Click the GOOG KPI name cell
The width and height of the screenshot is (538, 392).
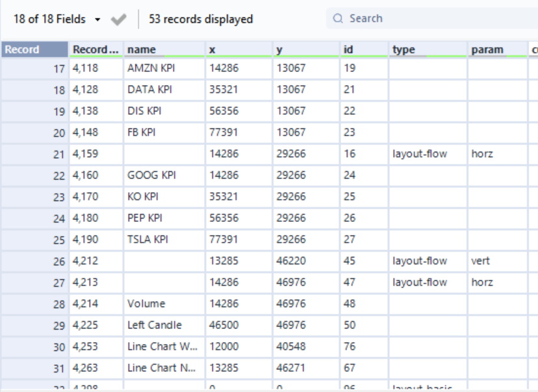[x=151, y=175]
